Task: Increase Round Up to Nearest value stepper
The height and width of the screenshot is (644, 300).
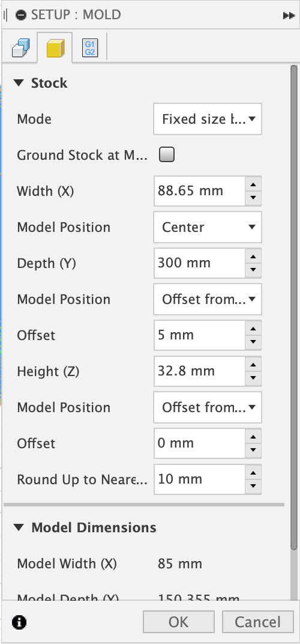Action: [x=253, y=472]
